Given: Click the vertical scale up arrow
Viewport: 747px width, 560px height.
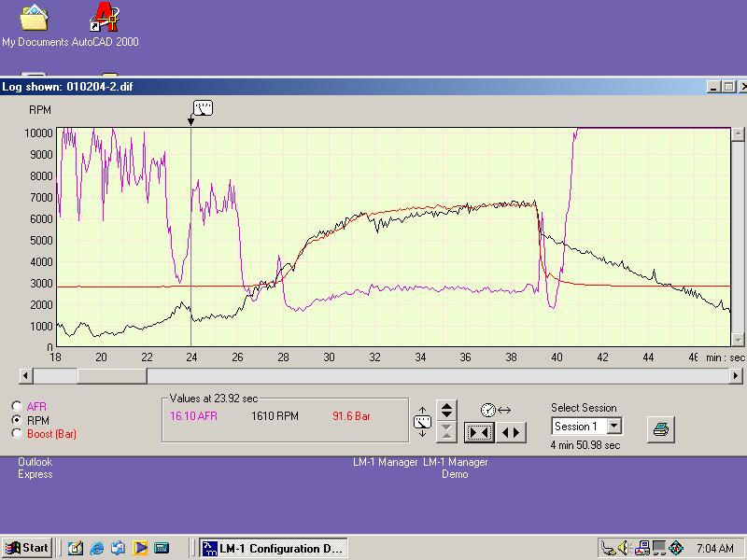Looking at the screenshot, I should [x=447, y=410].
